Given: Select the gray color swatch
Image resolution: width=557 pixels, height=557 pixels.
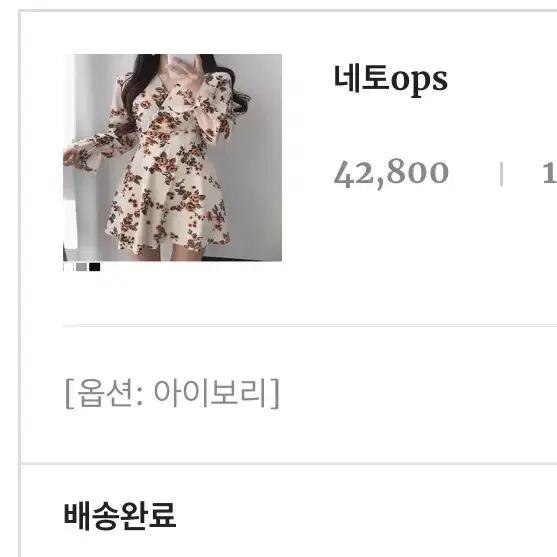Looking at the screenshot, I should [81, 267].
